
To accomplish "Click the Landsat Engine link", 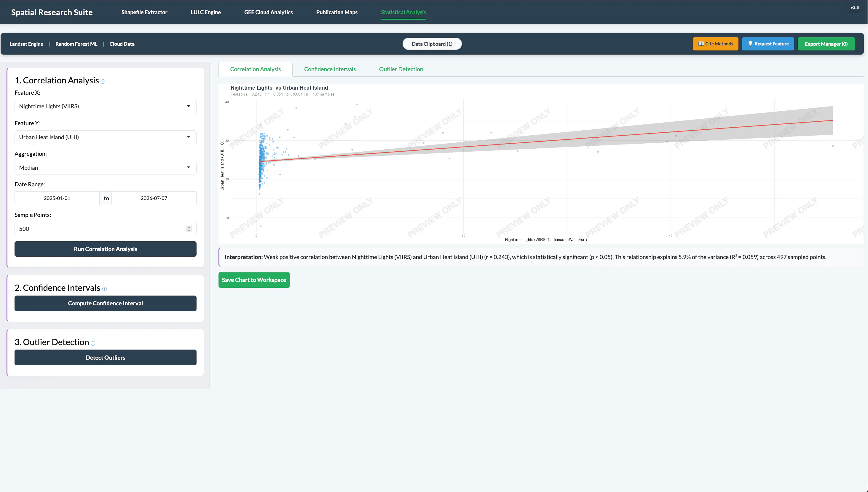I will (26, 44).
